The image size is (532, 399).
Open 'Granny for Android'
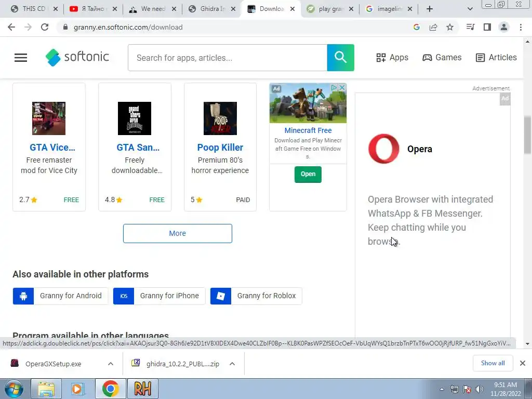pos(60,296)
